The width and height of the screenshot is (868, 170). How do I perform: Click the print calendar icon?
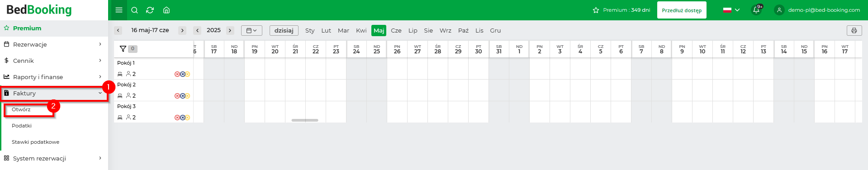tap(854, 30)
